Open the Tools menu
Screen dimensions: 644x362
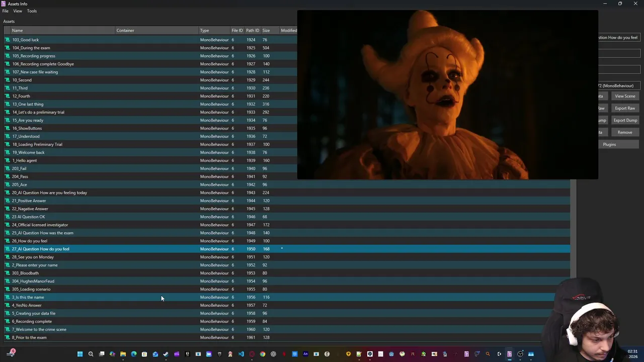tap(32, 11)
